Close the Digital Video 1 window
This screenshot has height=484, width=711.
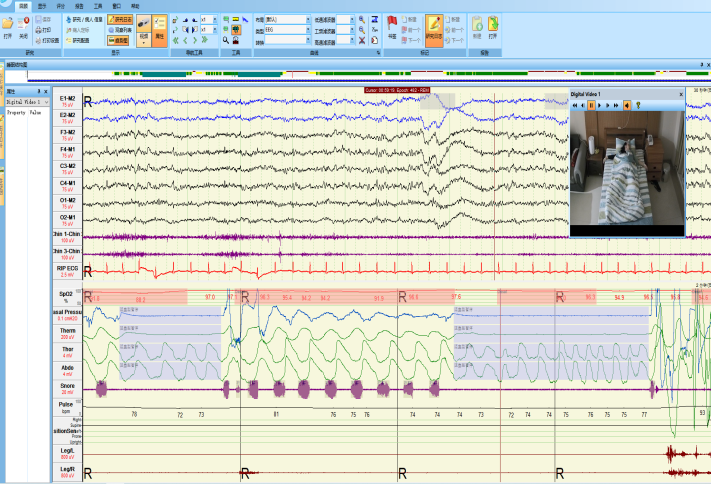[681, 94]
